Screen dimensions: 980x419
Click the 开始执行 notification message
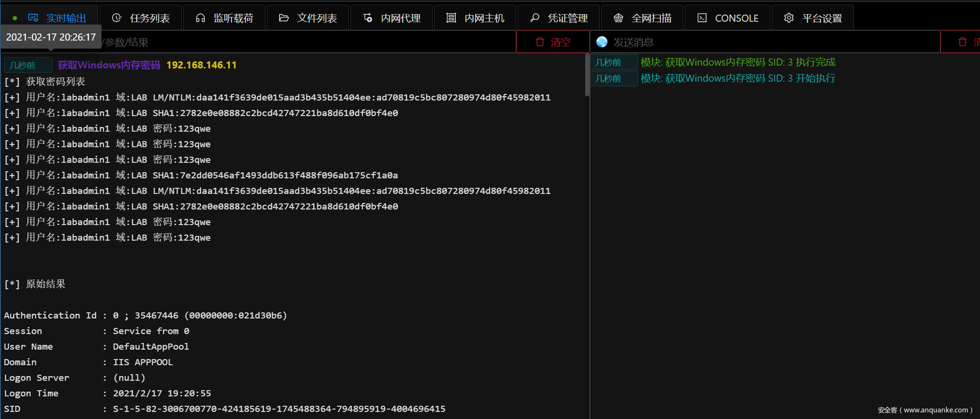(738, 78)
